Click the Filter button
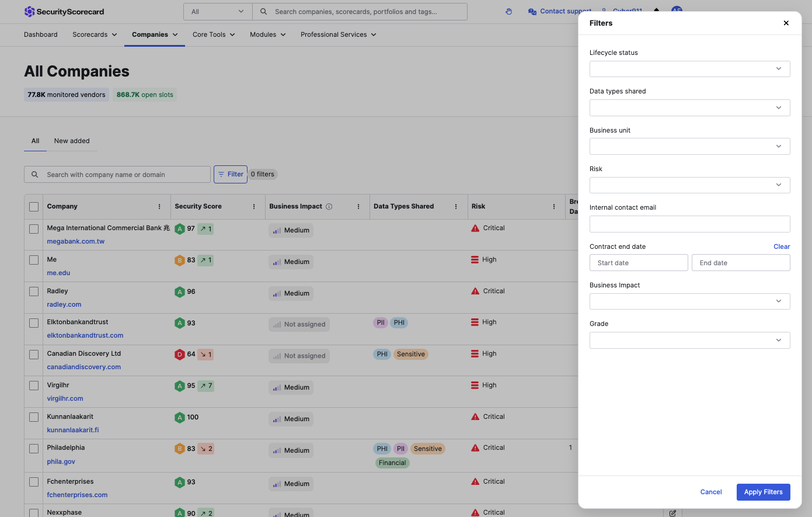 tap(231, 174)
